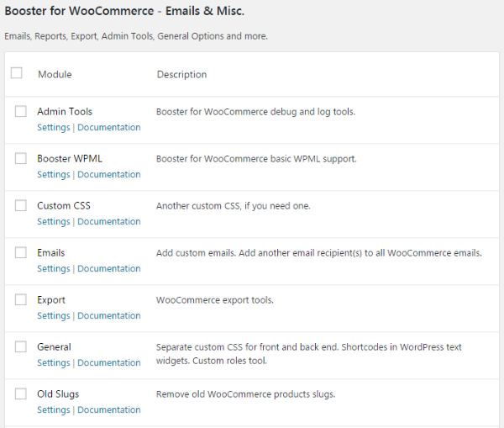Open Documentation for Old Slugs
The height and width of the screenshot is (428, 504).
pos(109,410)
